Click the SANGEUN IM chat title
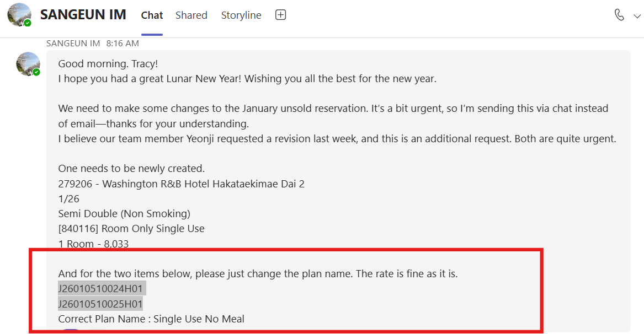The width and height of the screenshot is (644, 334). click(83, 15)
